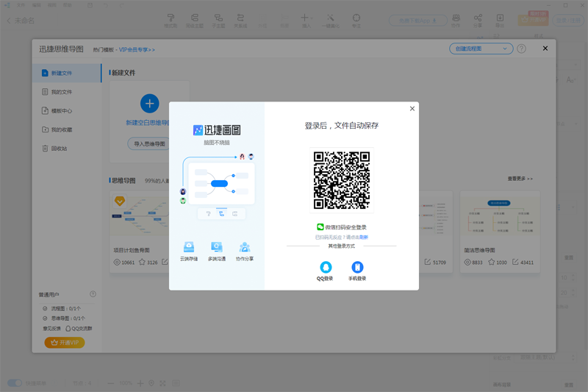
Task: Click the 导入思维导图 button
Action: (150, 144)
